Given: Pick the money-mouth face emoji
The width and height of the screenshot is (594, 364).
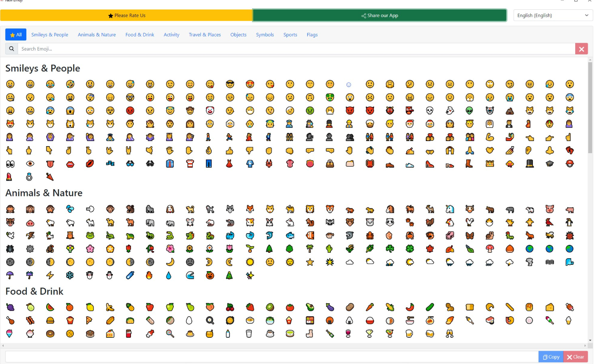Looking at the screenshot, I should pyautogui.click(x=330, y=97).
